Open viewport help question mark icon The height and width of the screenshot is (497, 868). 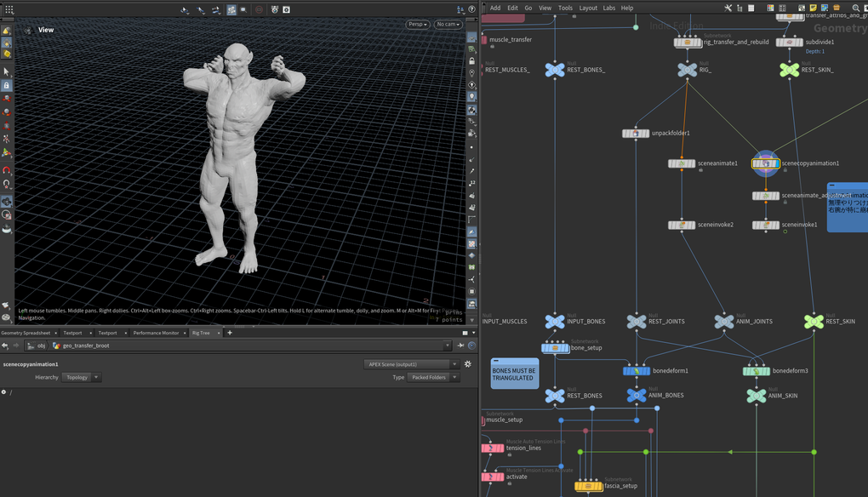tap(471, 9)
